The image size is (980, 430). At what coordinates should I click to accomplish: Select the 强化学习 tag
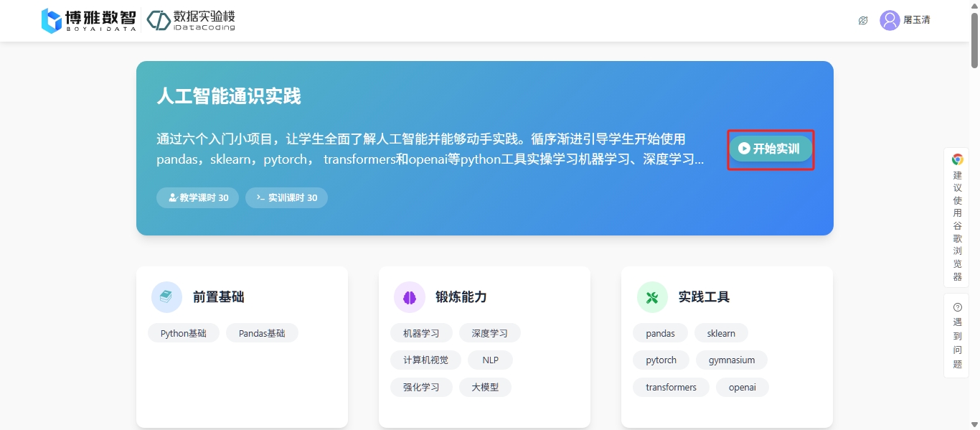click(x=421, y=387)
